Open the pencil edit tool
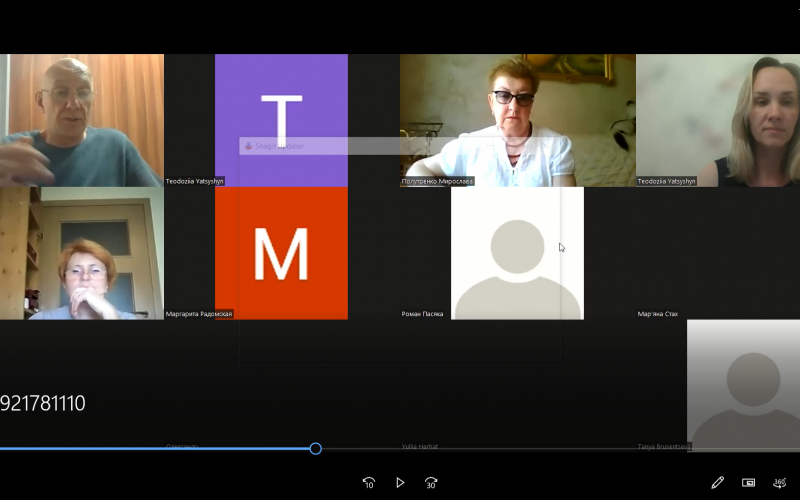This screenshot has width=800, height=500. [x=717, y=482]
